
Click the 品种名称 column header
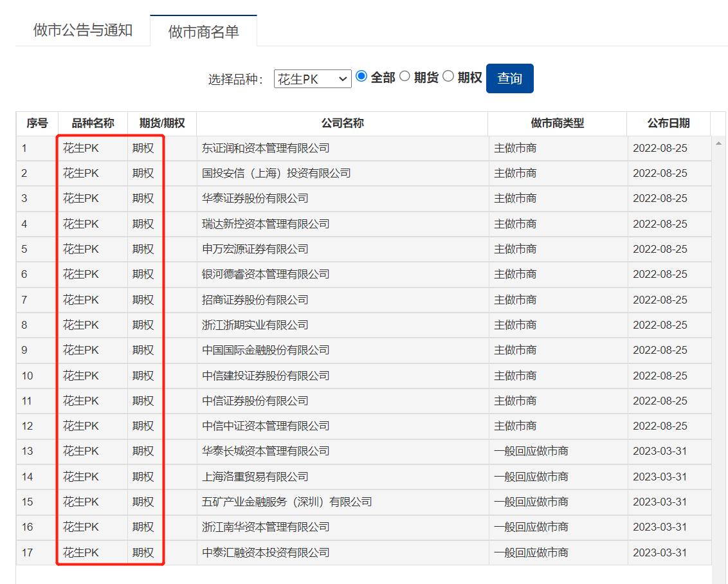93,123
